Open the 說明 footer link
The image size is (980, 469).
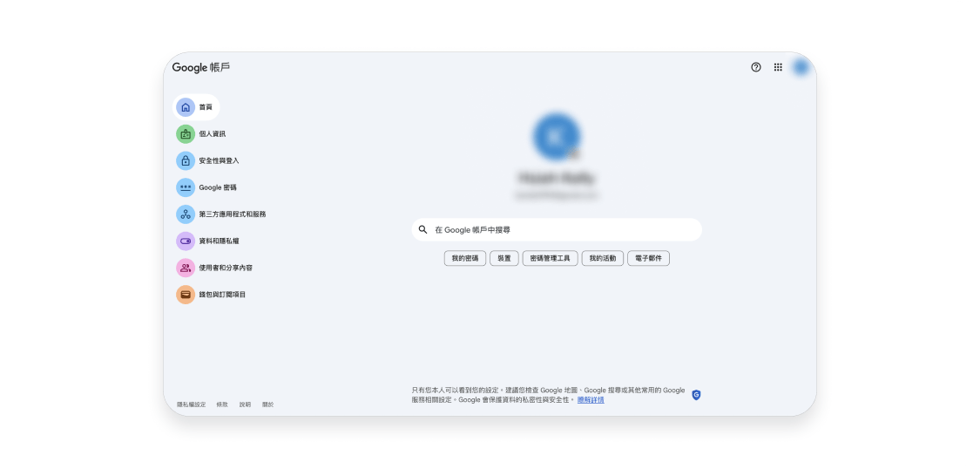pos(245,404)
